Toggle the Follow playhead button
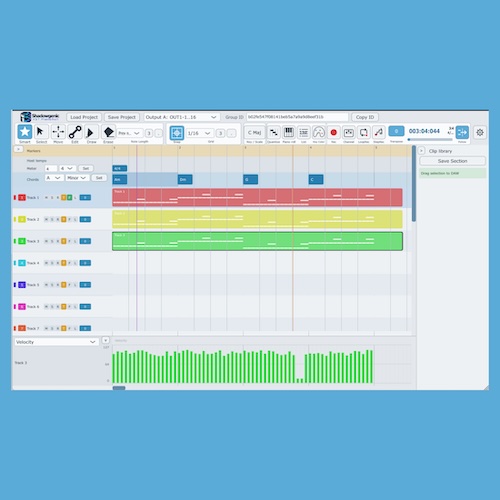Viewport: 500px width, 500px height. (462, 132)
